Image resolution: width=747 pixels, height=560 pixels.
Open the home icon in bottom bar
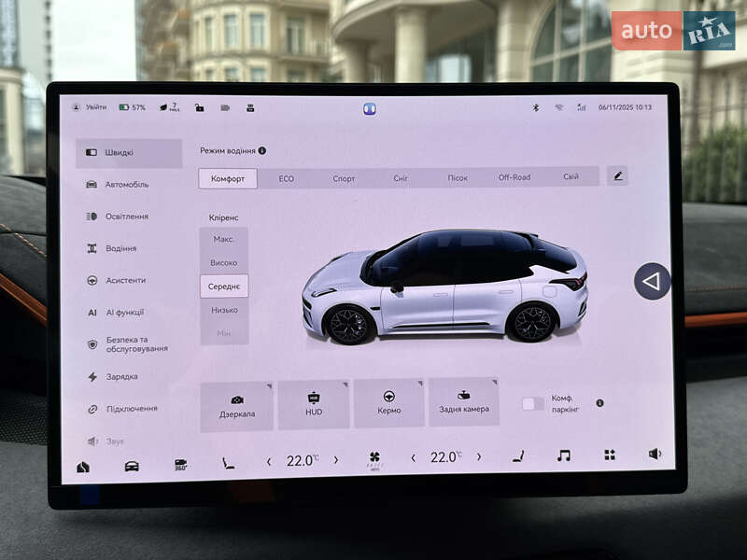pyautogui.click(x=83, y=467)
